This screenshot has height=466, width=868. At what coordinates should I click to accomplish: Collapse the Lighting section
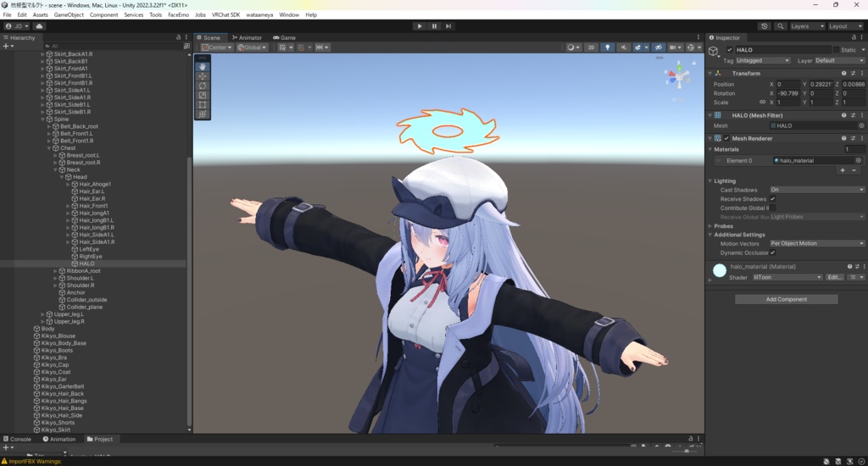[x=710, y=181]
